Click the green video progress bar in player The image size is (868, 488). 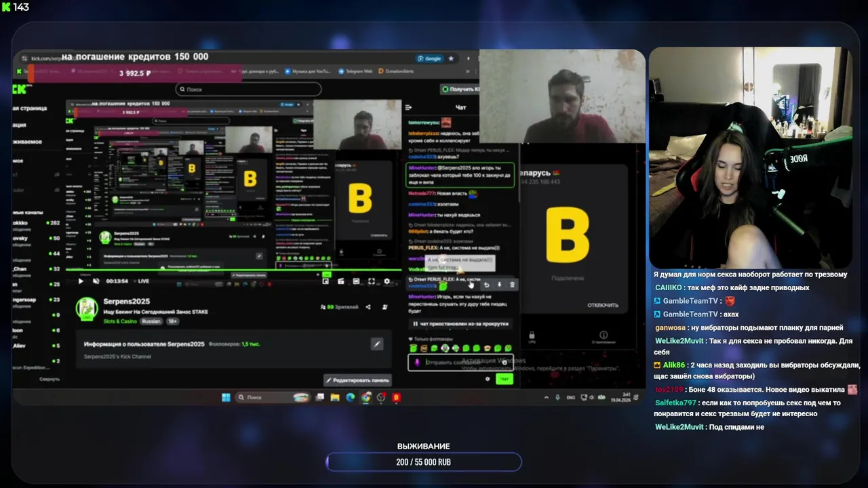(234, 270)
